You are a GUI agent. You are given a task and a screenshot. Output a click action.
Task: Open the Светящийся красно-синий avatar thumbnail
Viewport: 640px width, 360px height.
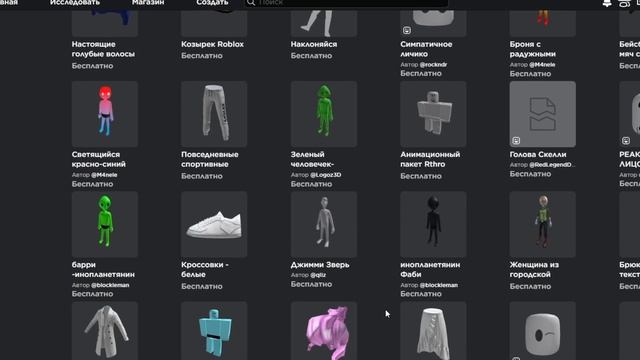[x=105, y=114]
